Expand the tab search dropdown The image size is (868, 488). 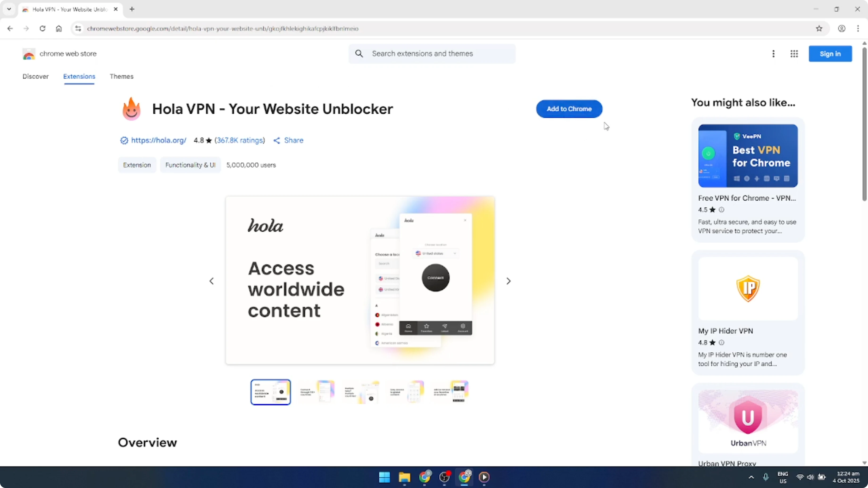pyautogui.click(x=9, y=9)
